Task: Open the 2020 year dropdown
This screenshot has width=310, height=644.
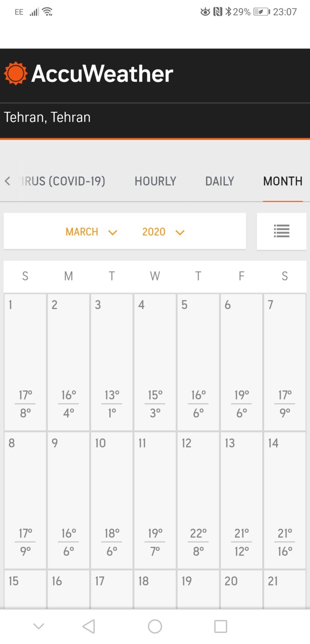Action: click(x=154, y=231)
